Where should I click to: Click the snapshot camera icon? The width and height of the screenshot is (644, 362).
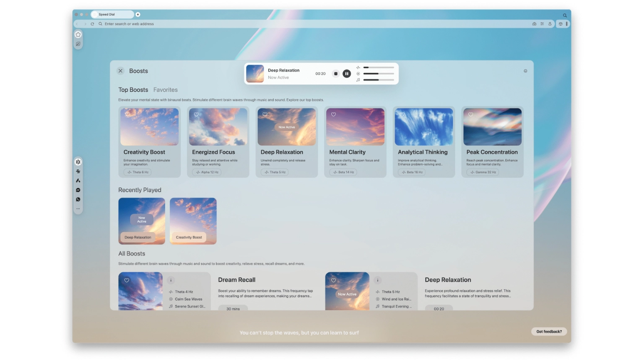point(534,24)
